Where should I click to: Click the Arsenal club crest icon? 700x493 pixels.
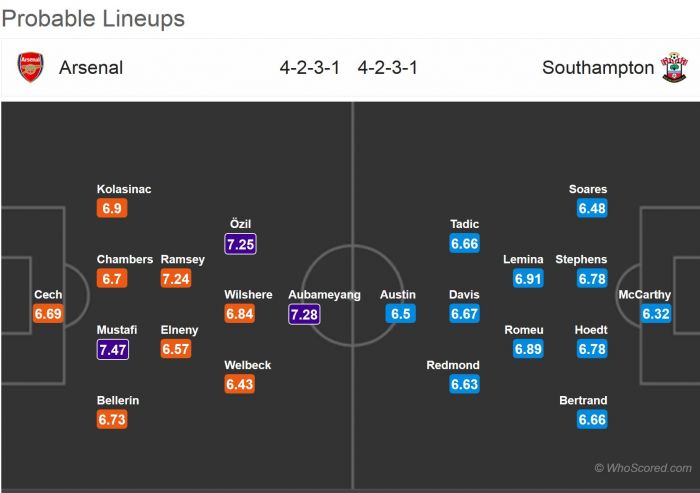[x=31, y=68]
